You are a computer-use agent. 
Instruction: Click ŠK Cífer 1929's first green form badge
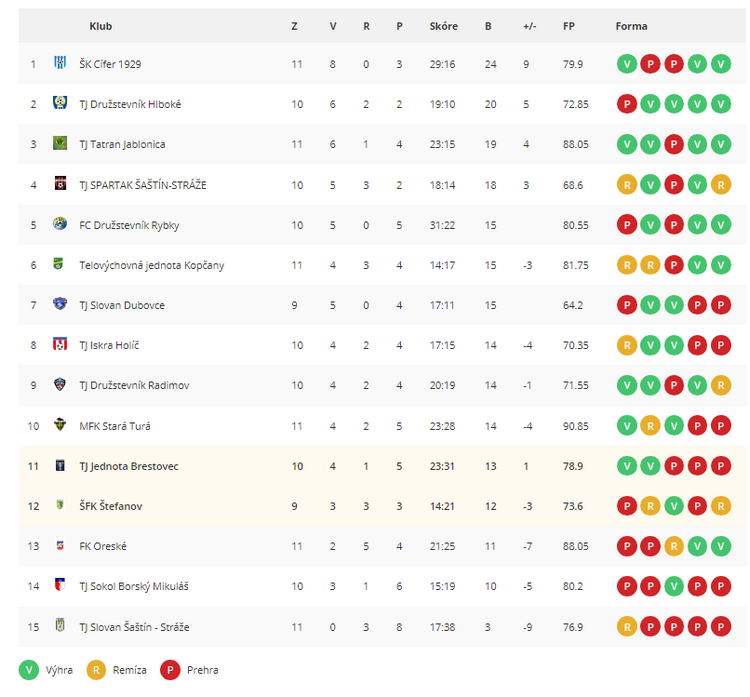click(x=627, y=64)
